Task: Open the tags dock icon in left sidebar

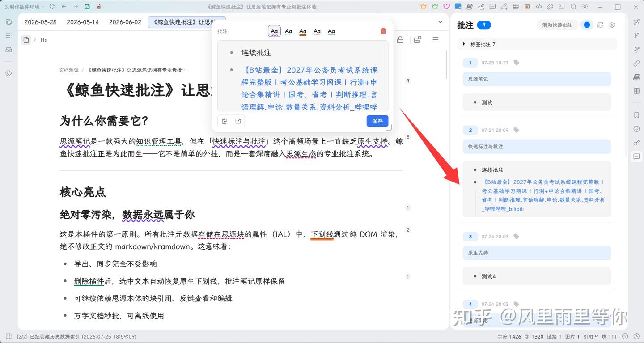Action: pos(8,73)
